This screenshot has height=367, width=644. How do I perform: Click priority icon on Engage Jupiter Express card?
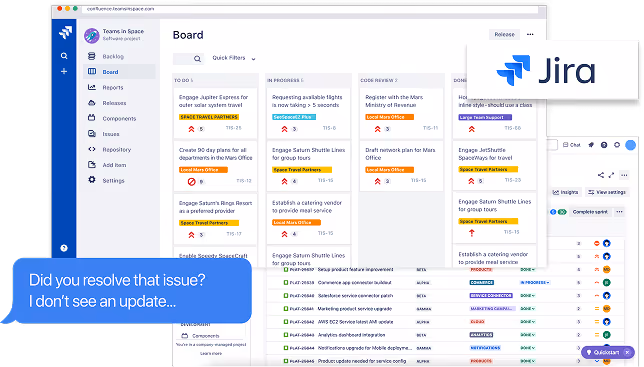pos(191,129)
